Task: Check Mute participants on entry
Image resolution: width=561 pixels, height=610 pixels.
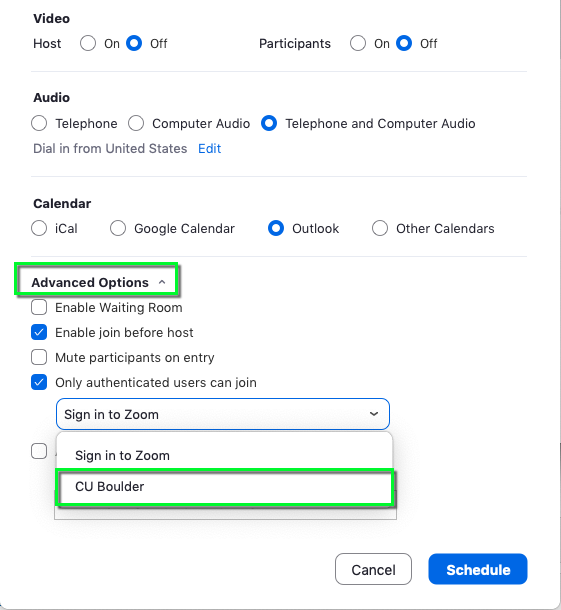Action: coord(39,357)
